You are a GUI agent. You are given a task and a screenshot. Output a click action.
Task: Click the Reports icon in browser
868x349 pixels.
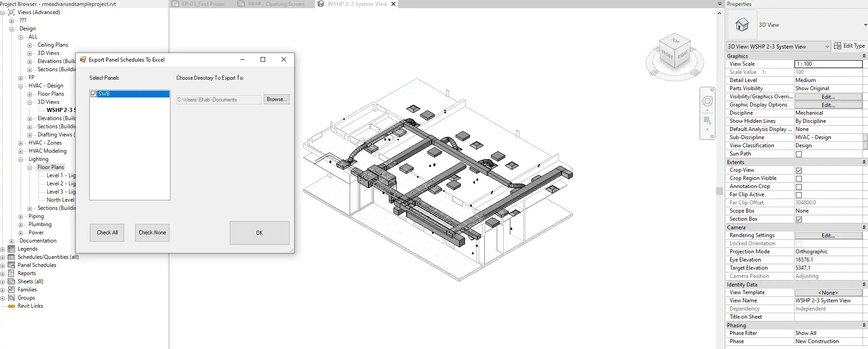11,273
